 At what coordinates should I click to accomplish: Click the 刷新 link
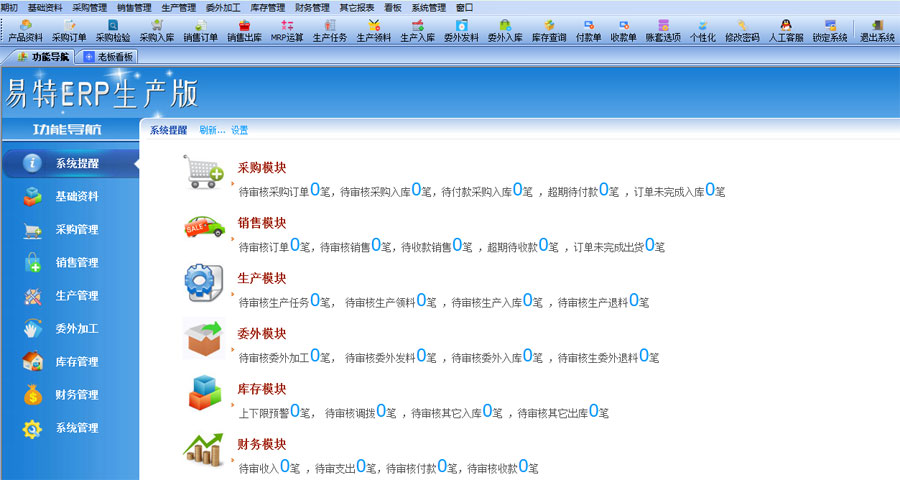pos(211,130)
